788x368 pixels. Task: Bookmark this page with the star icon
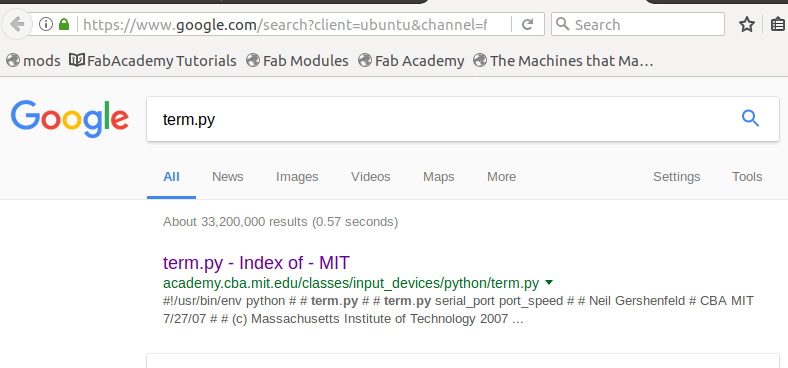click(x=747, y=24)
